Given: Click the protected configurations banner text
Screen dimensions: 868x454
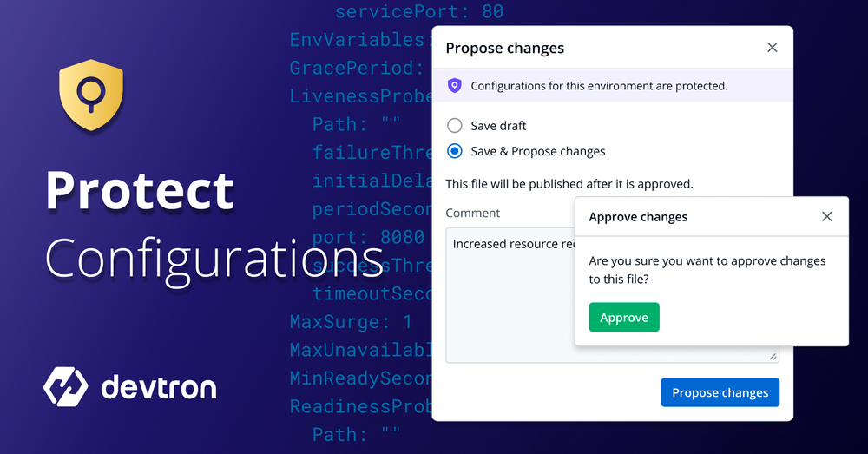Looking at the screenshot, I should [599, 86].
